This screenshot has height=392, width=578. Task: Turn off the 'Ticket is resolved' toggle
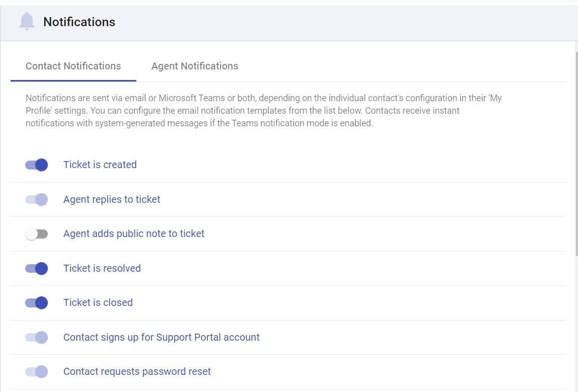pos(36,268)
